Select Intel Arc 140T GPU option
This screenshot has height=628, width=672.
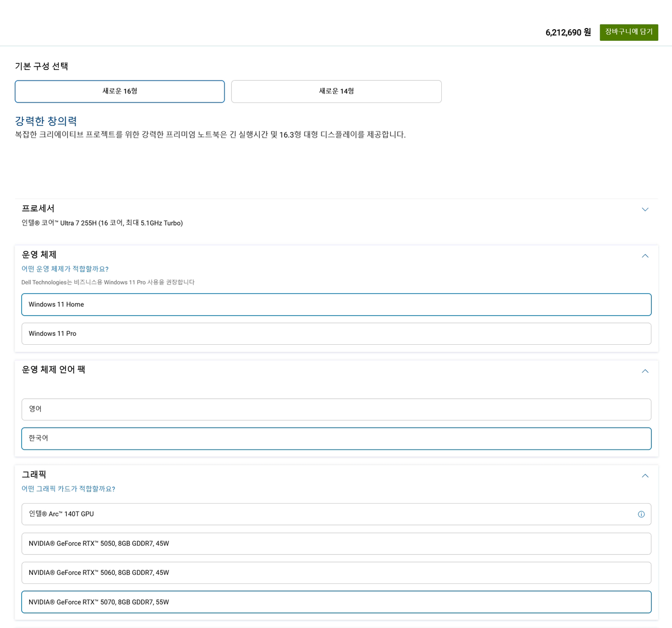[x=337, y=514]
